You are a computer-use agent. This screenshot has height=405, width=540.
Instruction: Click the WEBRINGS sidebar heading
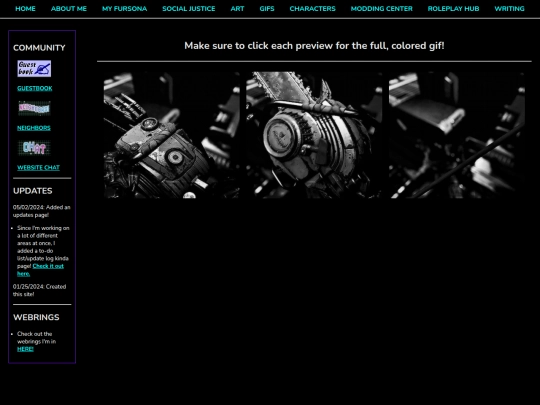click(36, 317)
